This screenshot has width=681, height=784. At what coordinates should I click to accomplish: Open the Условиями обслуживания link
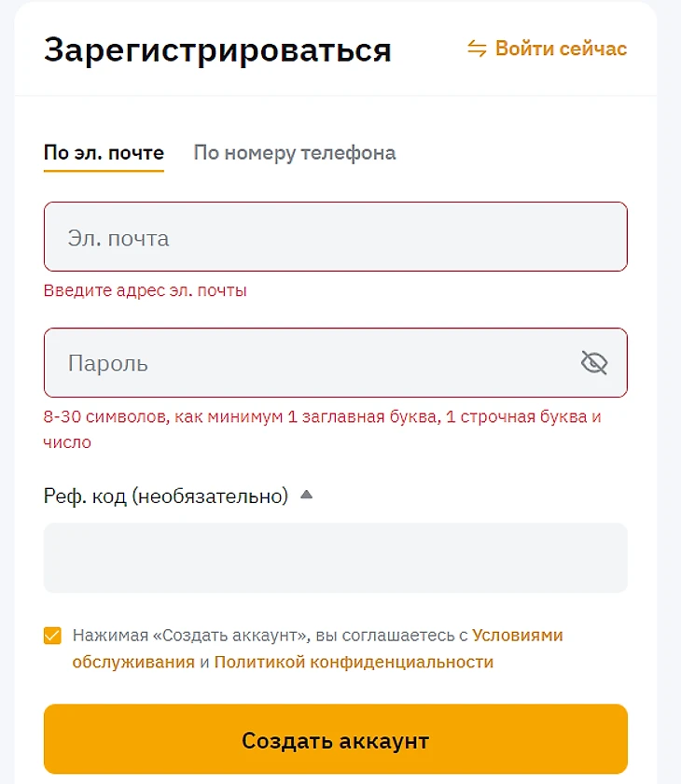click(518, 636)
